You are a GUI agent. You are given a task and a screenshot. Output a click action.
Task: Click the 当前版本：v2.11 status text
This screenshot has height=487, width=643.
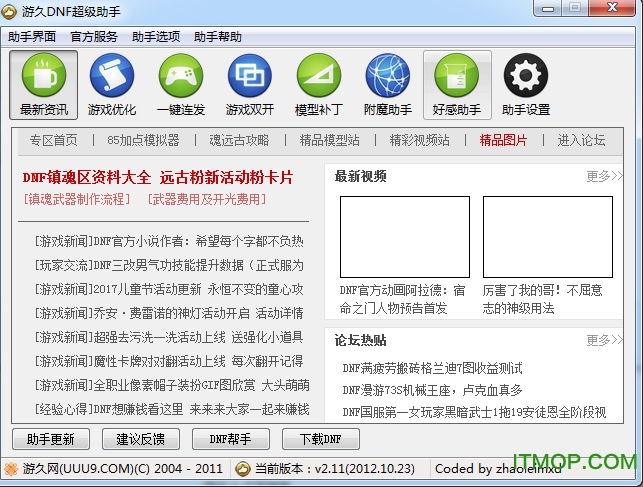335,469
